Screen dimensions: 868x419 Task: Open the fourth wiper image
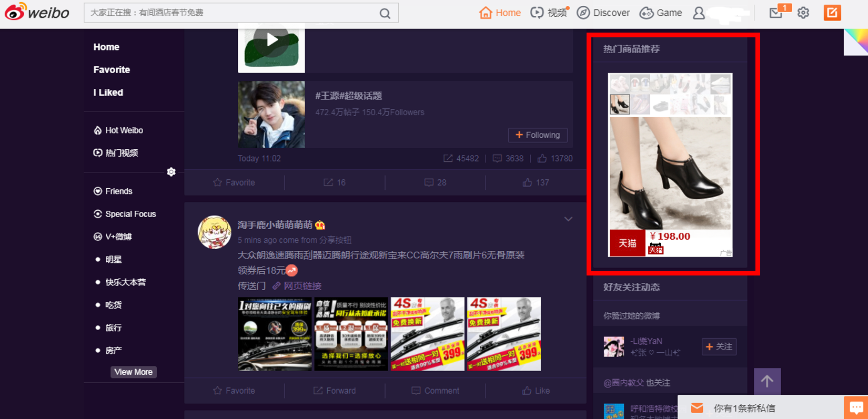(x=504, y=334)
